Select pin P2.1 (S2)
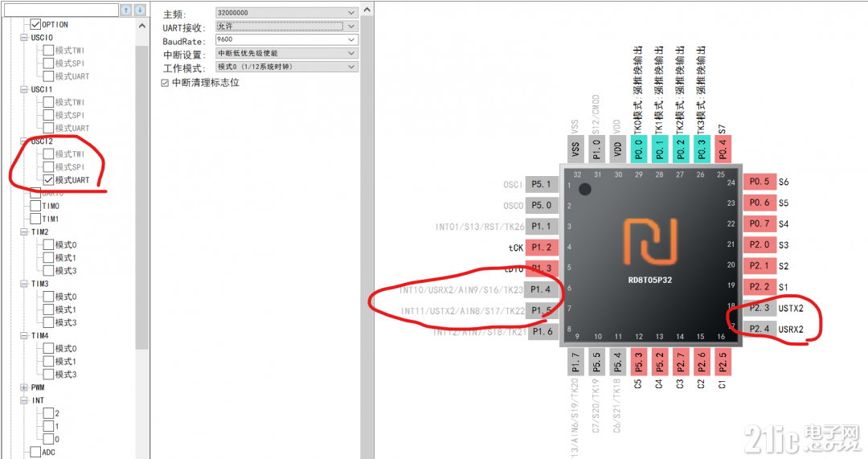868x459 pixels. click(759, 266)
